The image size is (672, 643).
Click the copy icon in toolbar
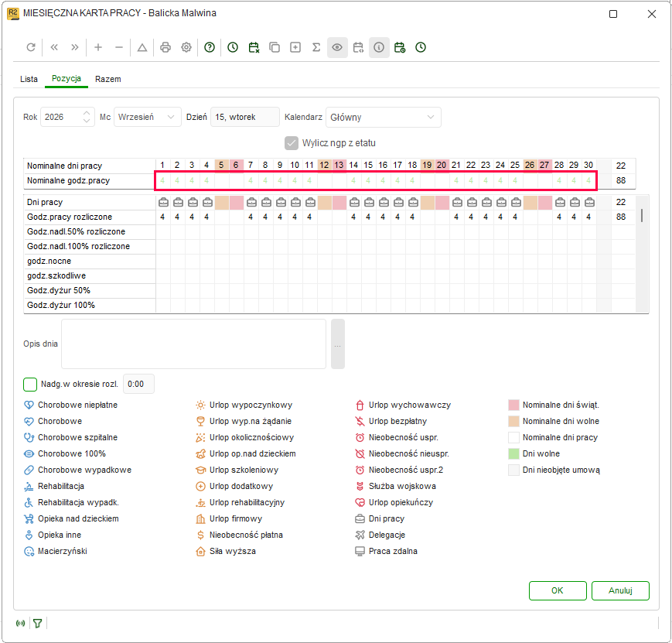click(275, 47)
